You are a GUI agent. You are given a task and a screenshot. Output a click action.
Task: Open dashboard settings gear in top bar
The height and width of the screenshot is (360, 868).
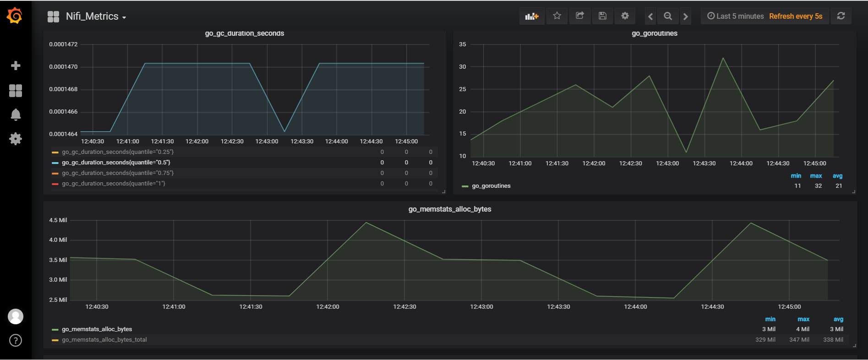tap(625, 16)
